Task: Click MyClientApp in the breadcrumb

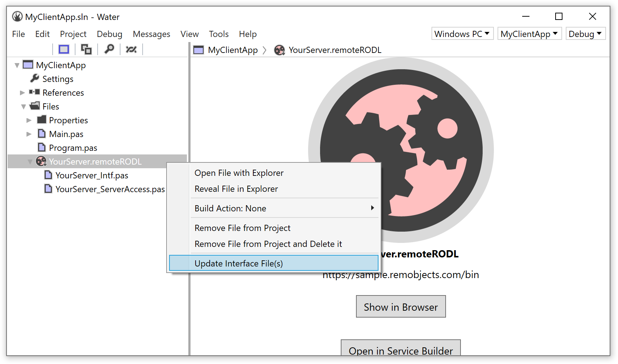Action: pyautogui.click(x=233, y=50)
